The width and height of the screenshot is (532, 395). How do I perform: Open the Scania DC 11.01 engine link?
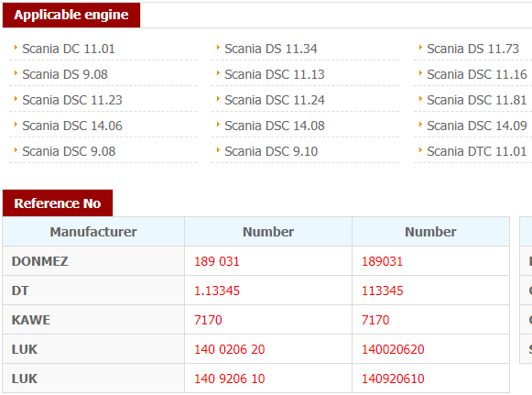(x=69, y=49)
